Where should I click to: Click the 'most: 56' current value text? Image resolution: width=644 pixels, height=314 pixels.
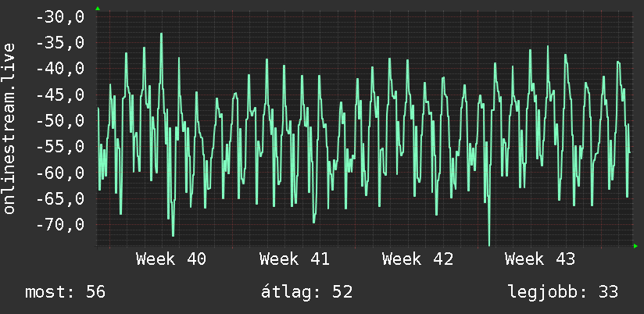pyautogui.click(x=66, y=292)
